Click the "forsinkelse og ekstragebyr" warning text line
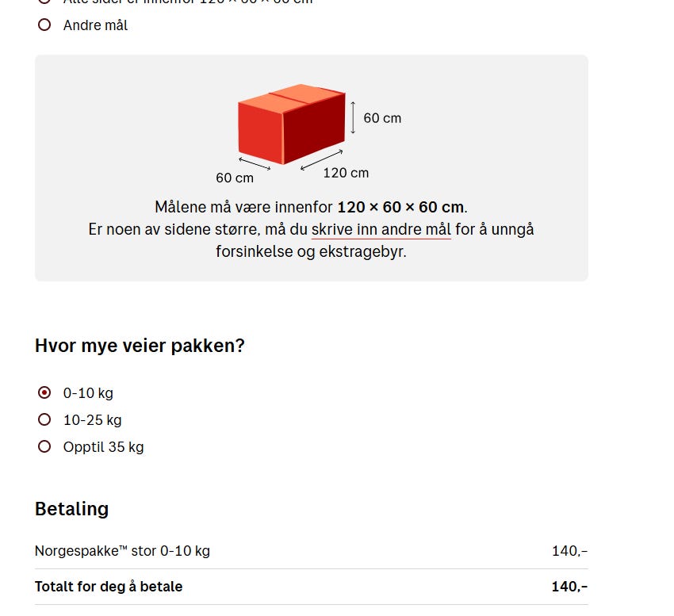The image size is (674, 616). (311, 251)
